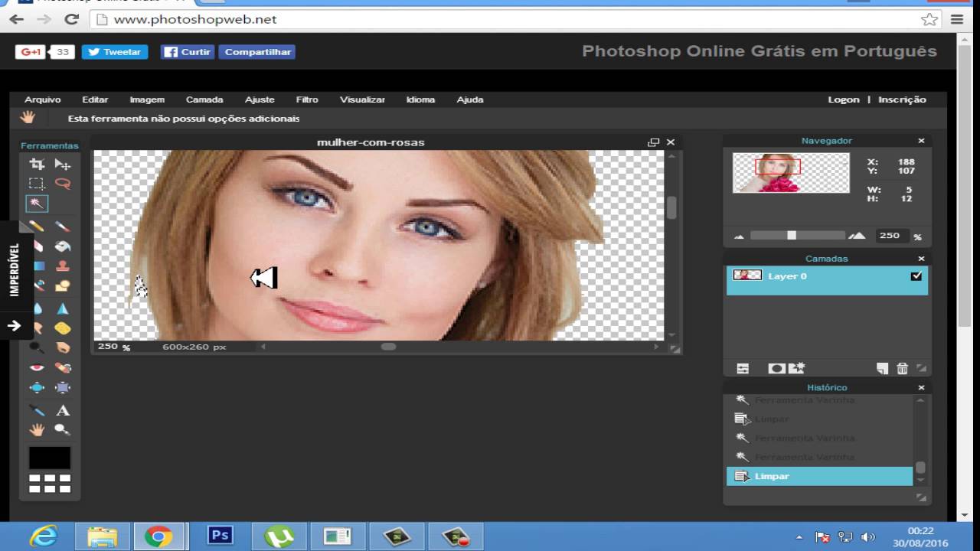Open Photoshop from the Windows taskbar
980x551 pixels.
click(220, 535)
